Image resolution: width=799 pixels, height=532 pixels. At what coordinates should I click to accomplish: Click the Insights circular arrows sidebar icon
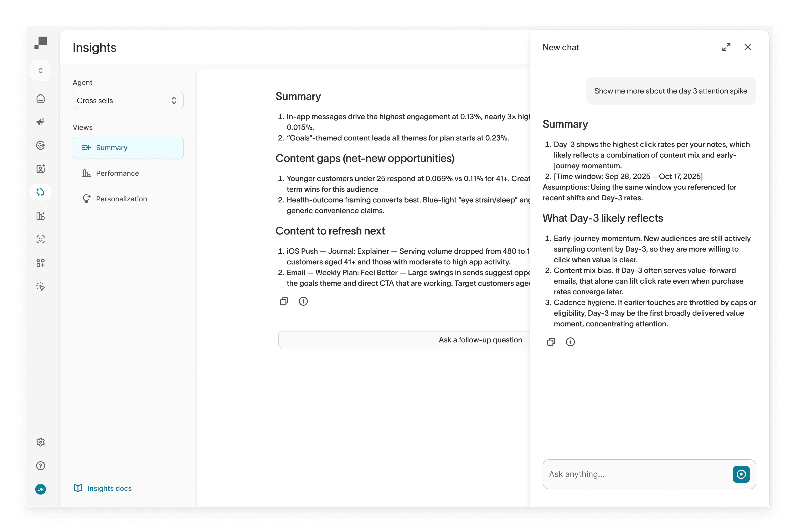point(40,192)
